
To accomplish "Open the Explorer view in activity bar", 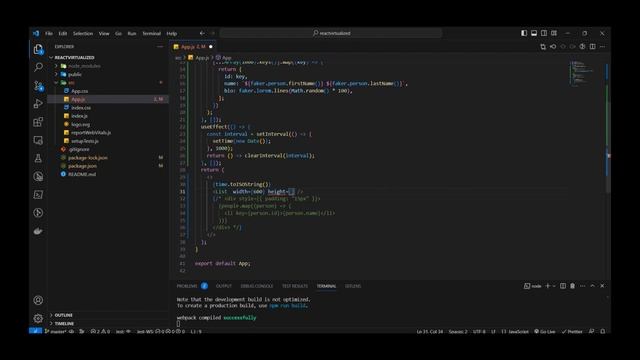I will (x=38, y=49).
